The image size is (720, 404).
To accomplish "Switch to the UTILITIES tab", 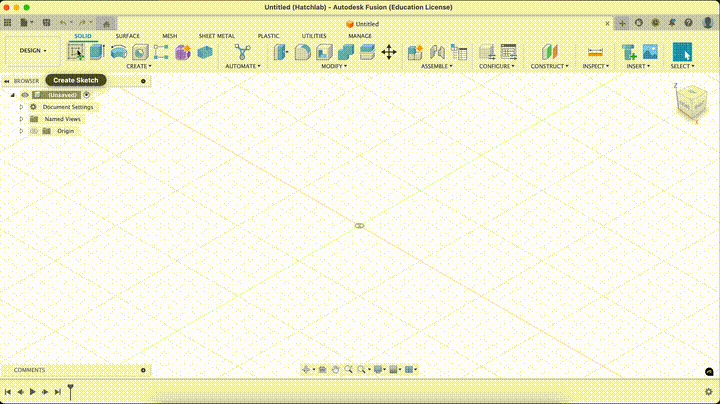I will pos(314,36).
